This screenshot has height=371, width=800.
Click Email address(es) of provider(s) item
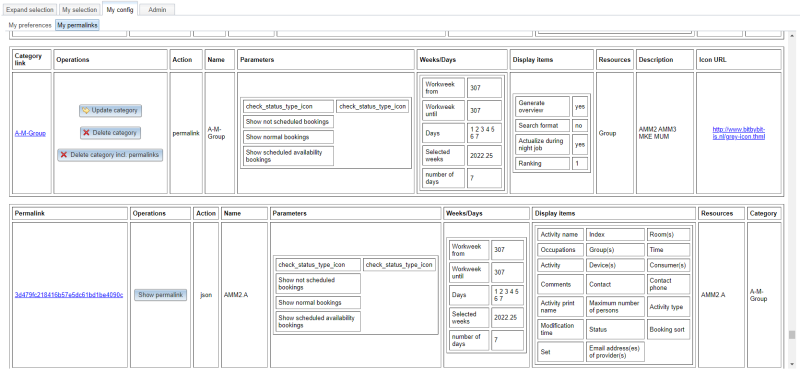615,352
